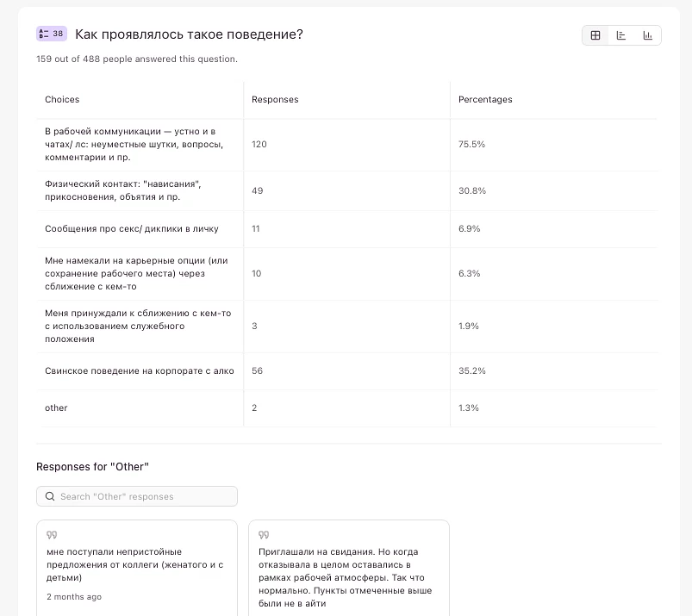Image resolution: width=692 pixels, height=616 pixels.
Task: Click the Responses column header
Action: [275, 100]
